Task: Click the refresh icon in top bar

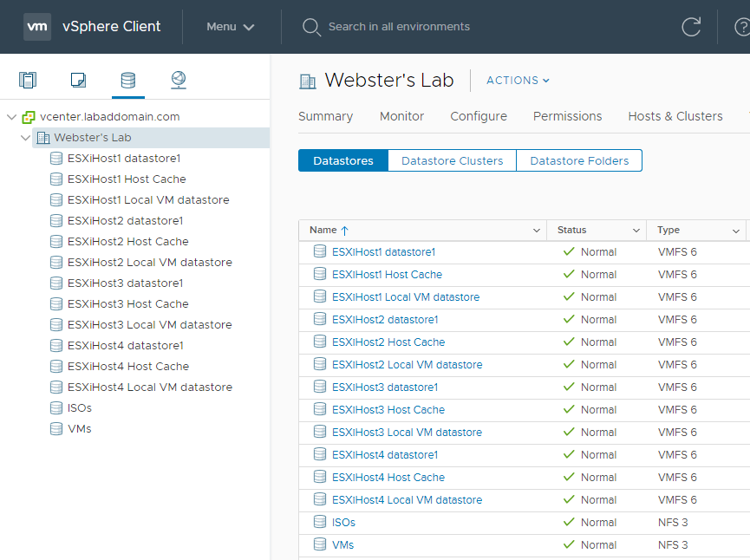Action: [691, 27]
